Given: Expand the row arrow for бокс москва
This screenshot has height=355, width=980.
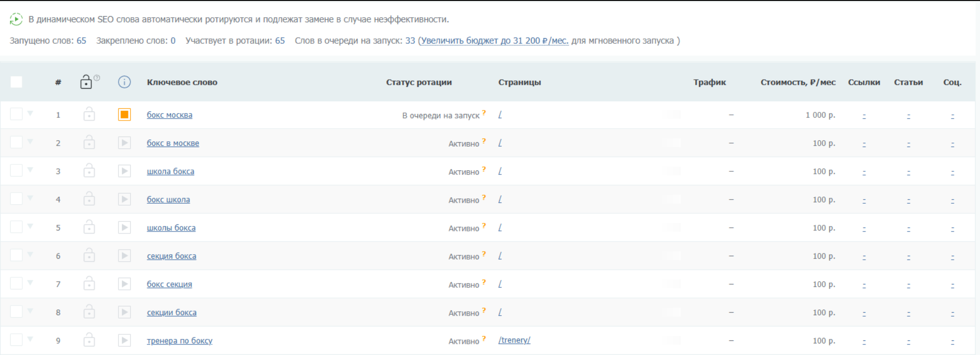Looking at the screenshot, I should click(30, 113).
